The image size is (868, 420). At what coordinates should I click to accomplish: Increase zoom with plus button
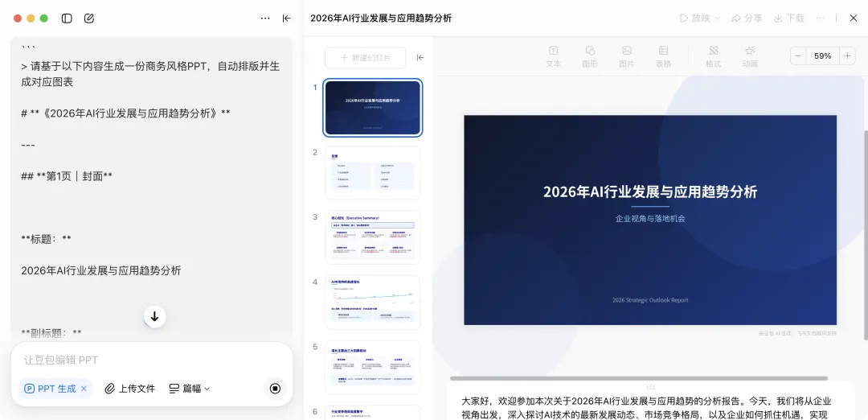point(847,56)
